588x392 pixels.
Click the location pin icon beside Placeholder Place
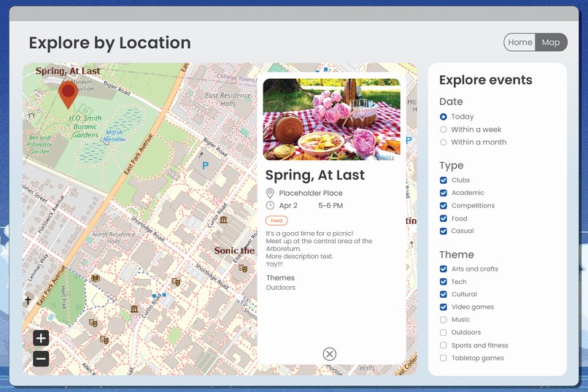coord(270,193)
